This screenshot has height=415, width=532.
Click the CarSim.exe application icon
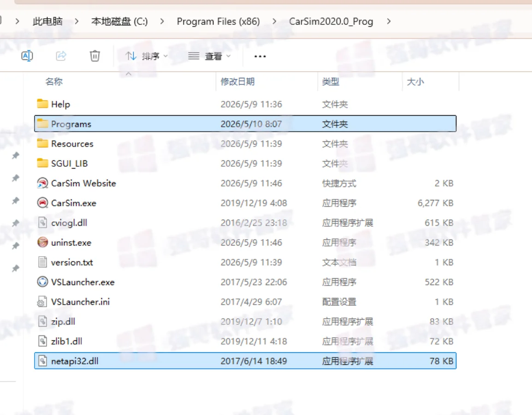(42, 203)
